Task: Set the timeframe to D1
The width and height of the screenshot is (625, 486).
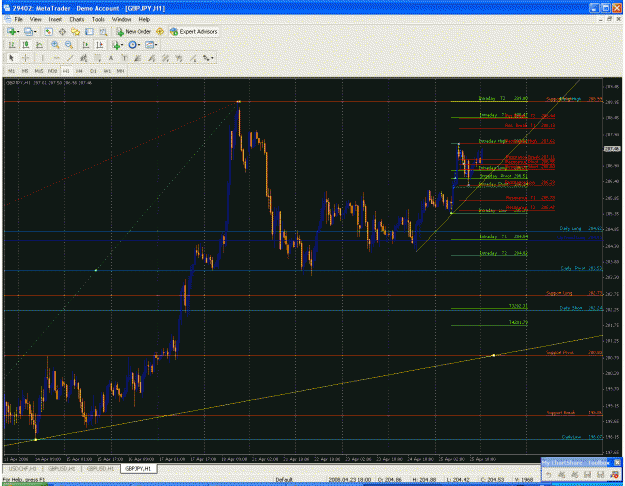Action: (93, 71)
